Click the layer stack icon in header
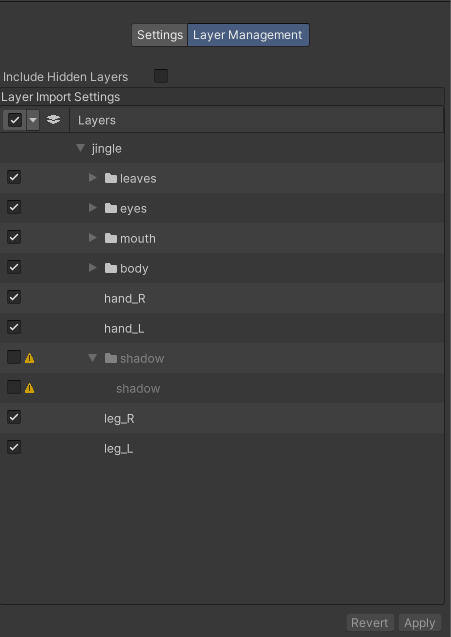 point(53,120)
